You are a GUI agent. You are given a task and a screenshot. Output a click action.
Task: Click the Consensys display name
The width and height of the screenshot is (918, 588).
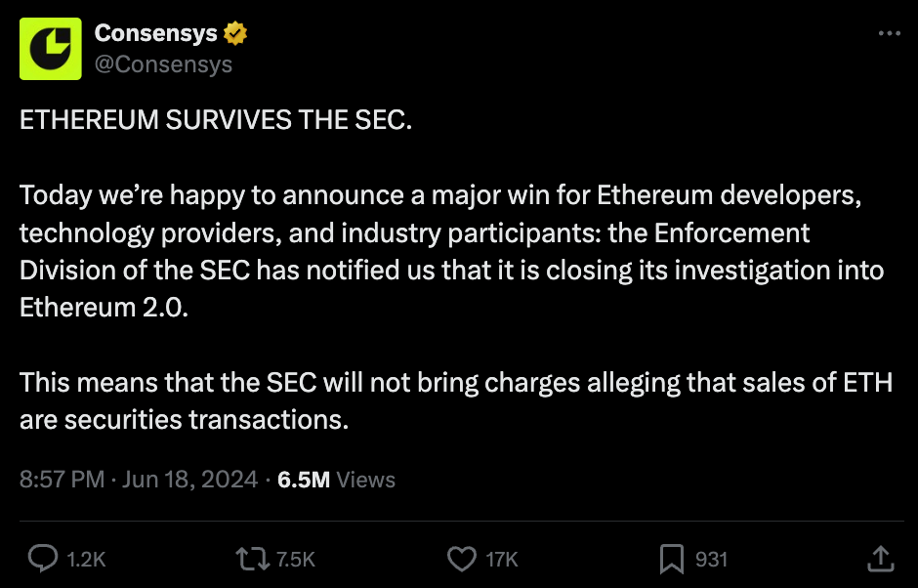point(155,33)
